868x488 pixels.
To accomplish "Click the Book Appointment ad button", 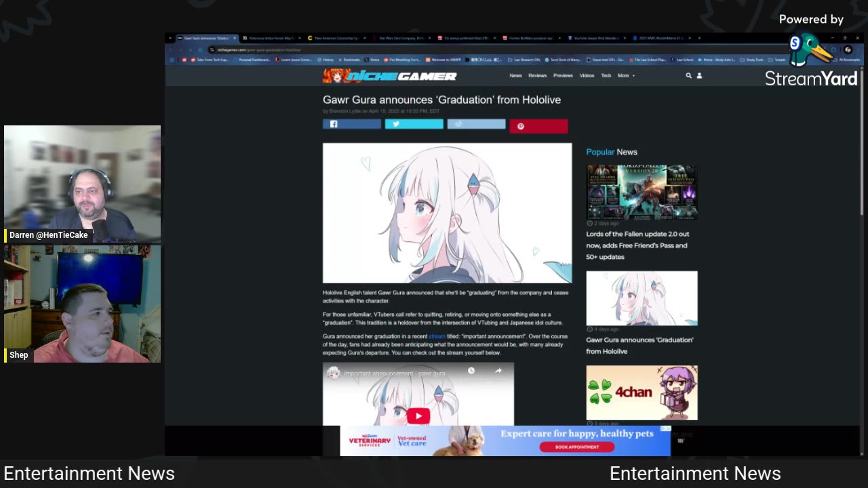I will [577, 447].
